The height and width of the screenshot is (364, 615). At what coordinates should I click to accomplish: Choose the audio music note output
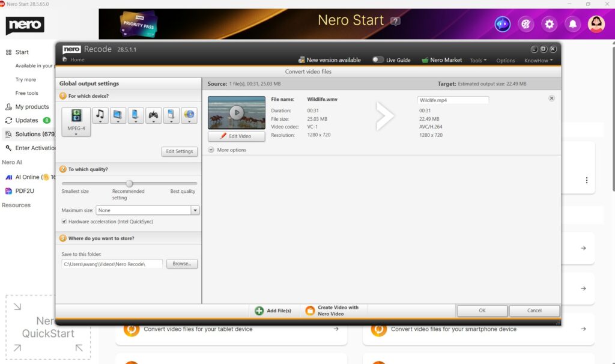point(100,115)
